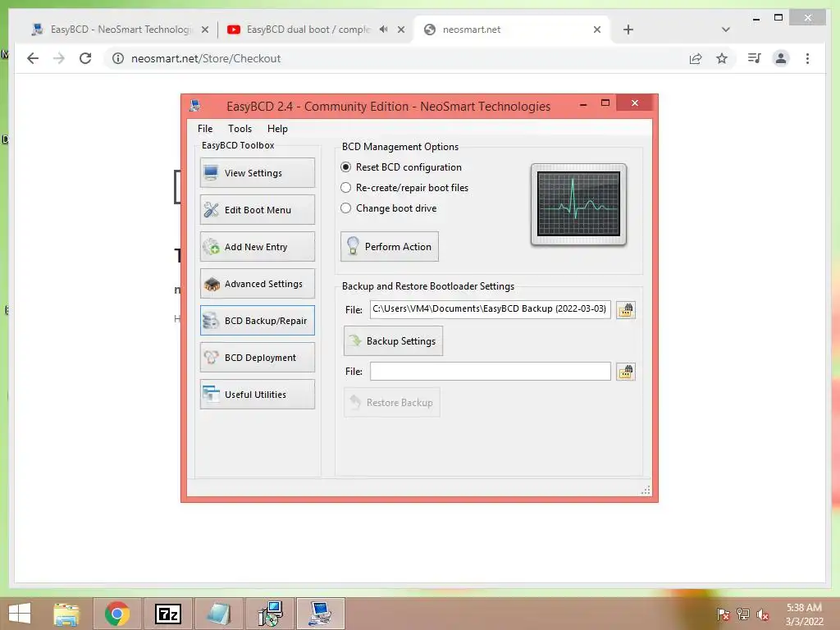Open media controls icon in Chrome
The image size is (840, 630).
click(x=755, y=58)
